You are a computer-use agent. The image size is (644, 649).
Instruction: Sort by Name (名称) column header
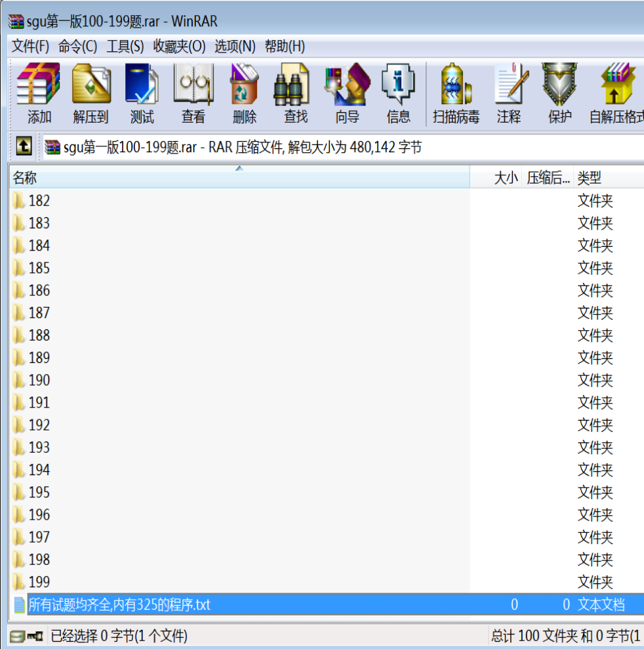click(x=239, y=178)
